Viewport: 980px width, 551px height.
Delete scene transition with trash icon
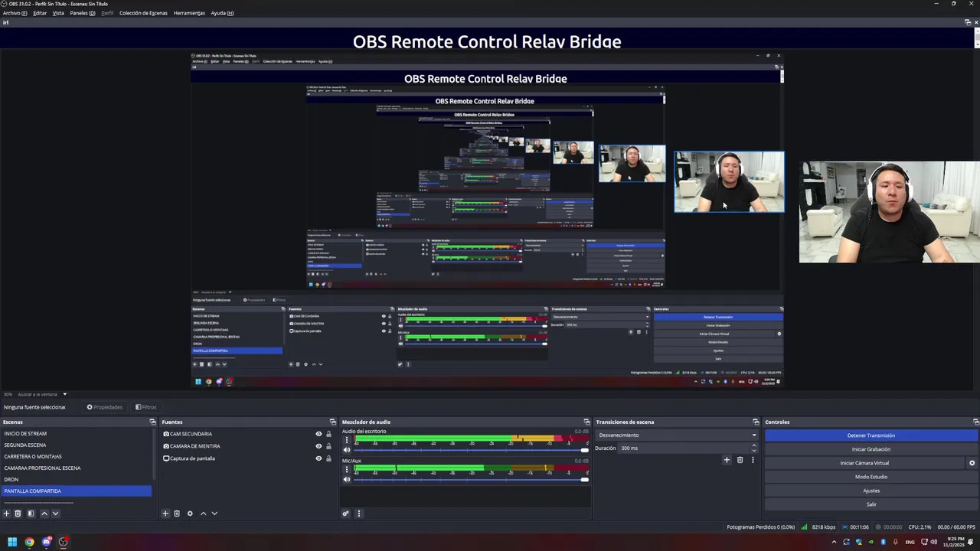coord(740,460)
